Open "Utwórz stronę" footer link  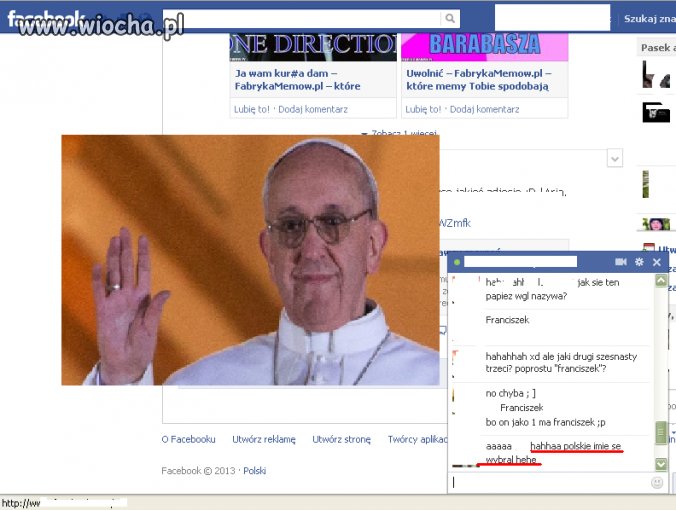point(341,439)
